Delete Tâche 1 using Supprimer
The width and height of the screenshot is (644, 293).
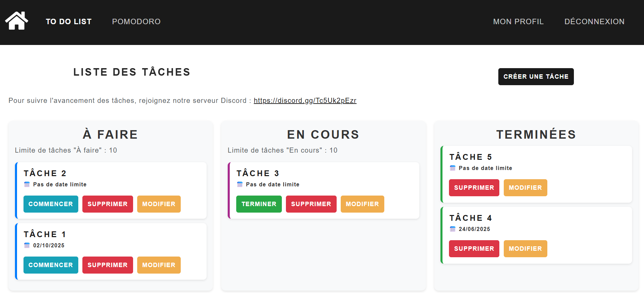pos(108,265)
